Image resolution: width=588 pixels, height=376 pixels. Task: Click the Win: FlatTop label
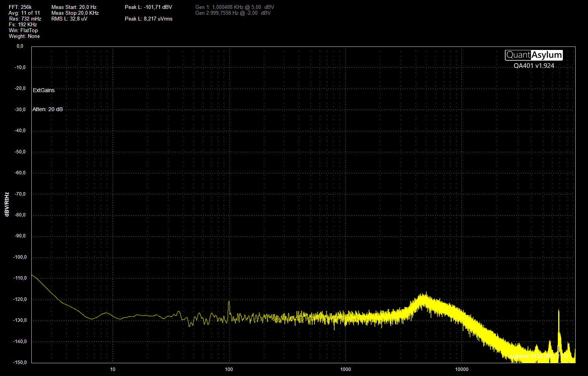[23, 30]
